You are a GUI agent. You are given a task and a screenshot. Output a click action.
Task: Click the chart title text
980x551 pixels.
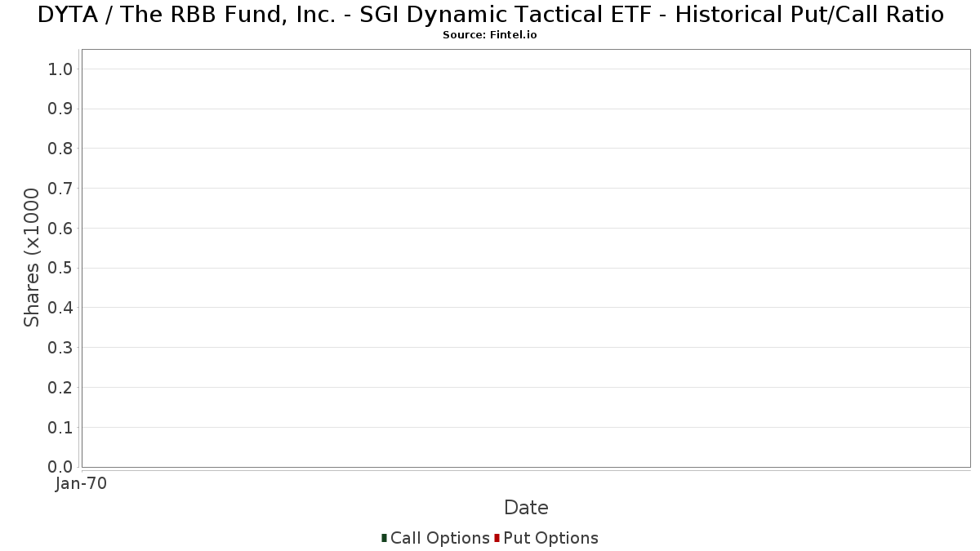(490, 15)
